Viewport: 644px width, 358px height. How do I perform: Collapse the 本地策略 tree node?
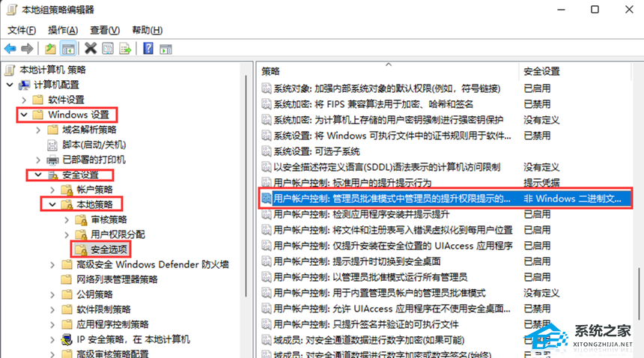[52, 204]
